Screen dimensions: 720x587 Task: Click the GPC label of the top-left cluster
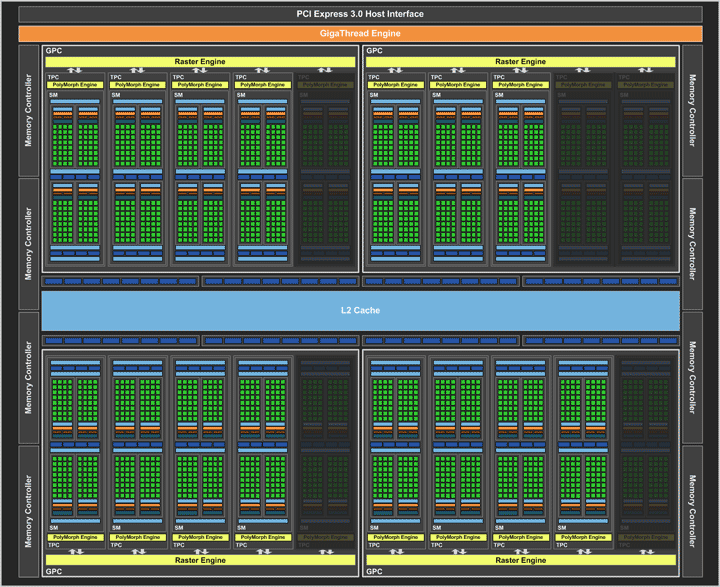point(52,50)
